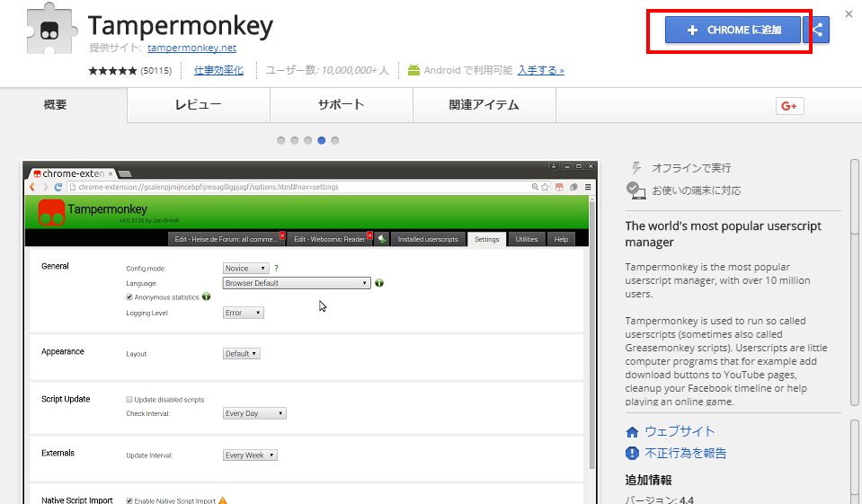Select the Edit - Webcomic Reader tab
This screenshot has width=862, height=504.
(329, 239)
